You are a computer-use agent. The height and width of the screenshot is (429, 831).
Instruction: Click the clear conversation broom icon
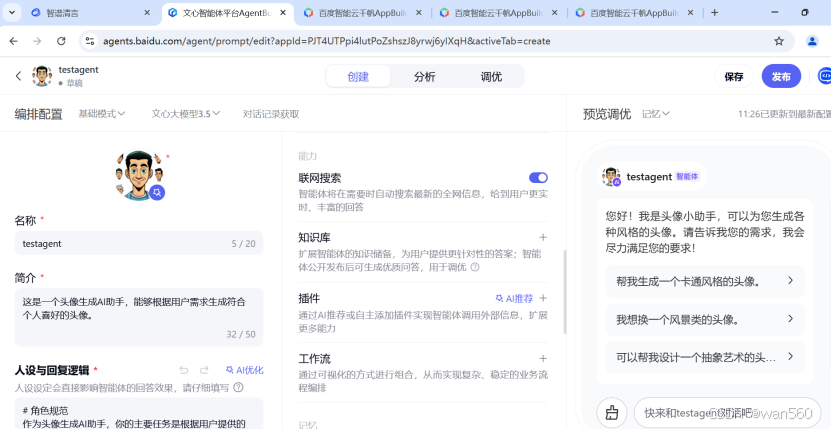(612, 412)
